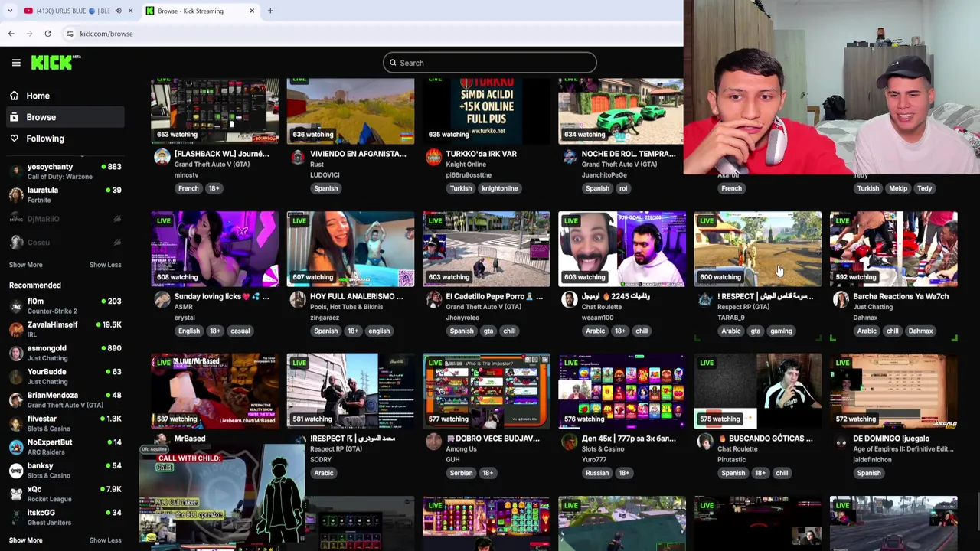Screen dimensions: 980x551
Task: Open MrBeast stream title
Action: [190, 439]
